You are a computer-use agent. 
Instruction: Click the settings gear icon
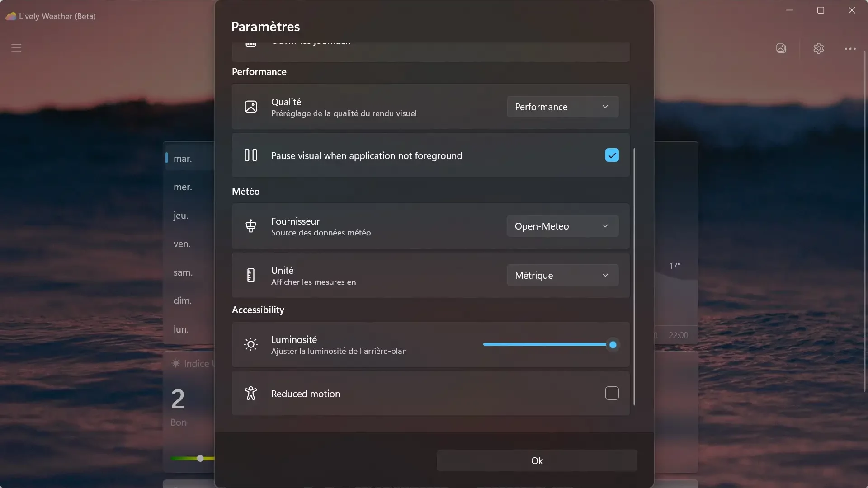(x=820, y=48)
